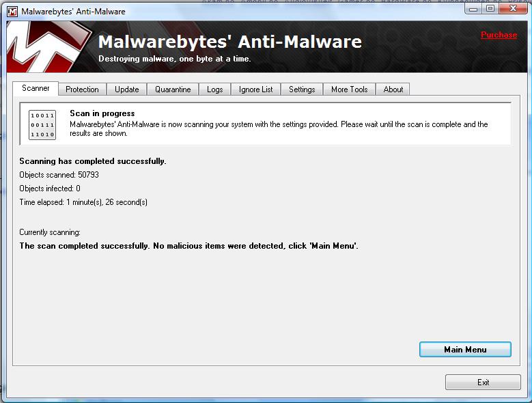Image resolution: width=532 pixels, height=403 pixels.
Task: Minimize the Malwarebytes window
Action: [x=473, y=9]
